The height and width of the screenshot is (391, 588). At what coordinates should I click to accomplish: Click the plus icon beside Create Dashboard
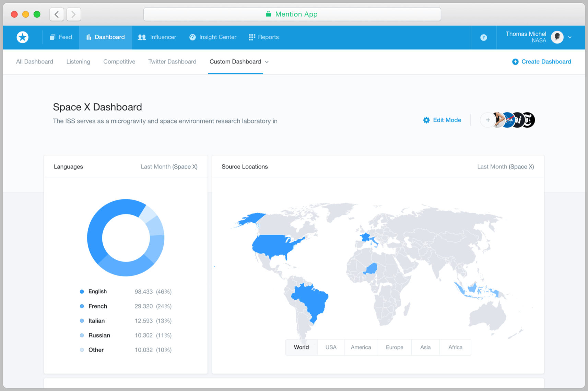515,62
